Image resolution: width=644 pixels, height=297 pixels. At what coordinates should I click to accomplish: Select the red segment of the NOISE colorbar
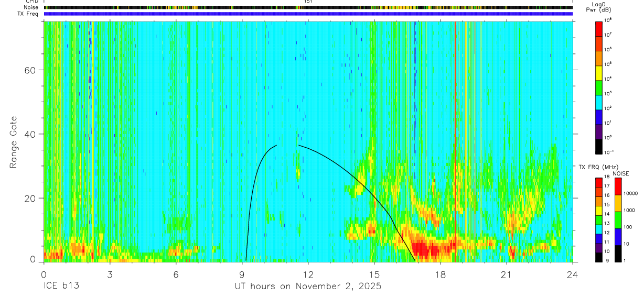(x=618, y=186)
